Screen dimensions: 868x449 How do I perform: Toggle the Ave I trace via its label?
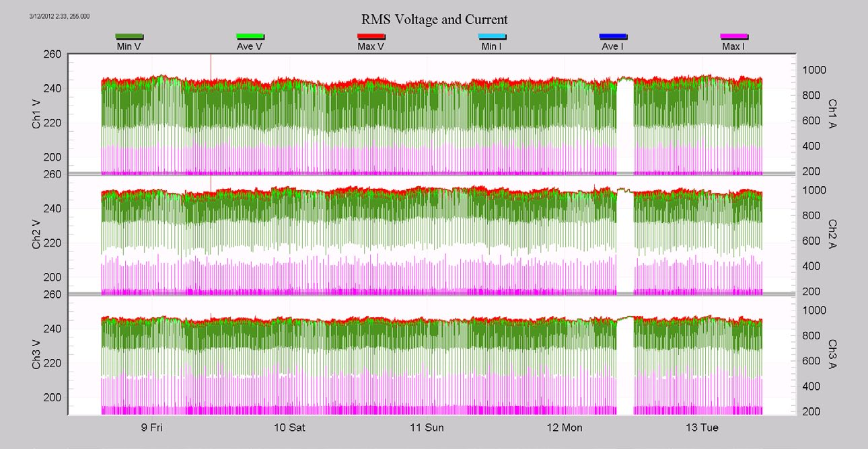(612, 47)
